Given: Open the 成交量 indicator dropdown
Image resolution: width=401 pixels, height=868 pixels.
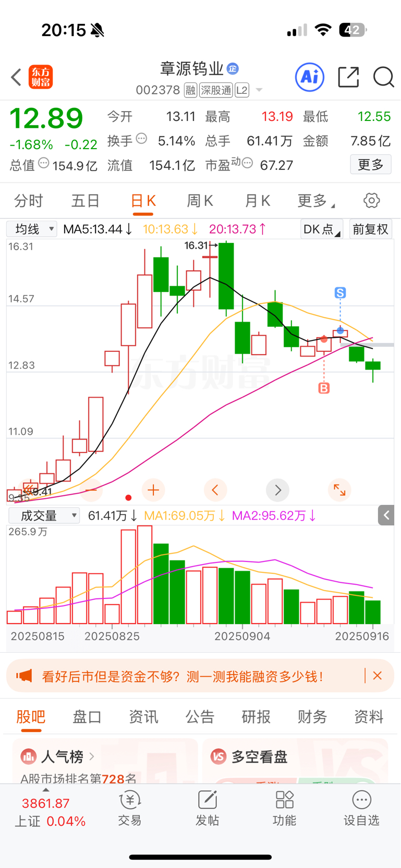Looking at the screenshot, I should 44,516.
